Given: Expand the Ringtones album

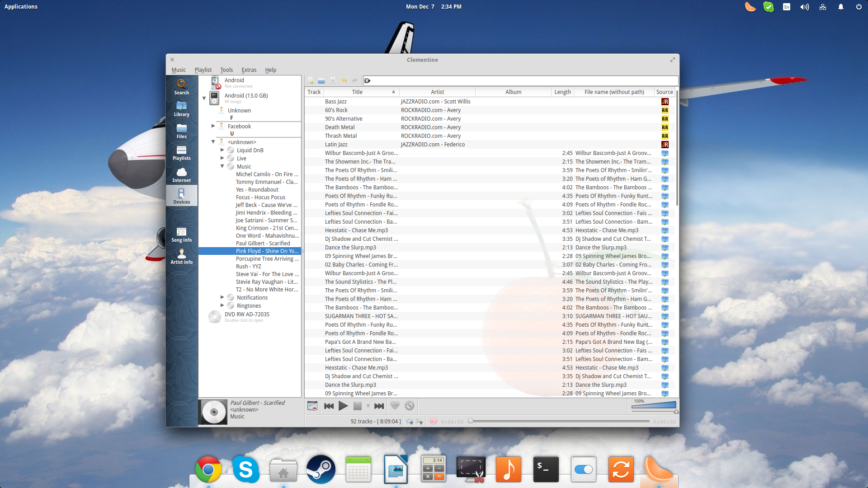Looking at the screenshot, I should 222,305.
